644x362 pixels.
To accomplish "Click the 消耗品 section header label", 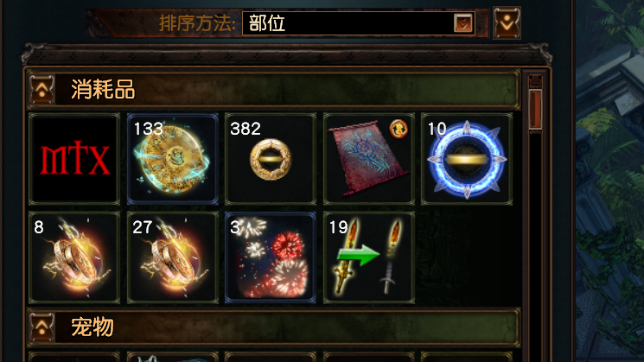I will point(103,89).
